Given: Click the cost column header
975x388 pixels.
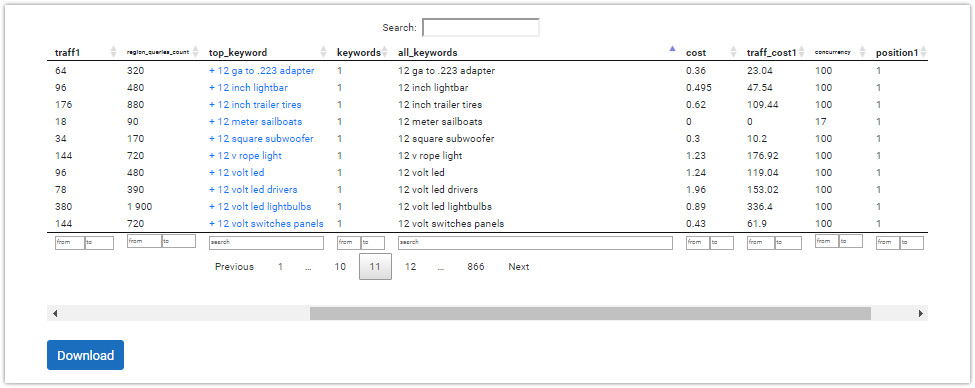Looking at the screenshot, I should tap(696, 53).
